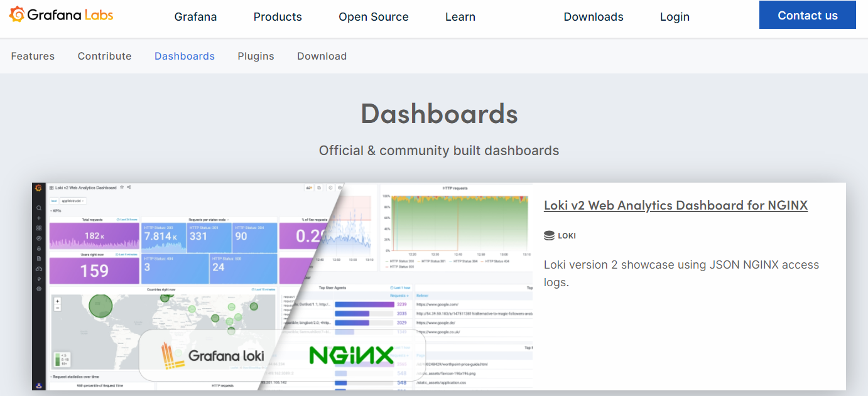Switch to the Contribute tab
This screenshot has height=396, width=868.
(x=105, y=56)
